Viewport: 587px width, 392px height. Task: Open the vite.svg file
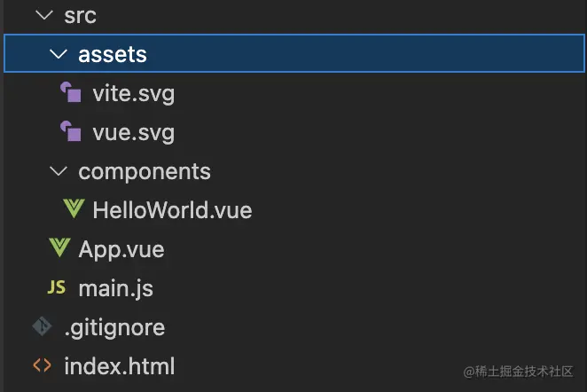click(133, 93)
